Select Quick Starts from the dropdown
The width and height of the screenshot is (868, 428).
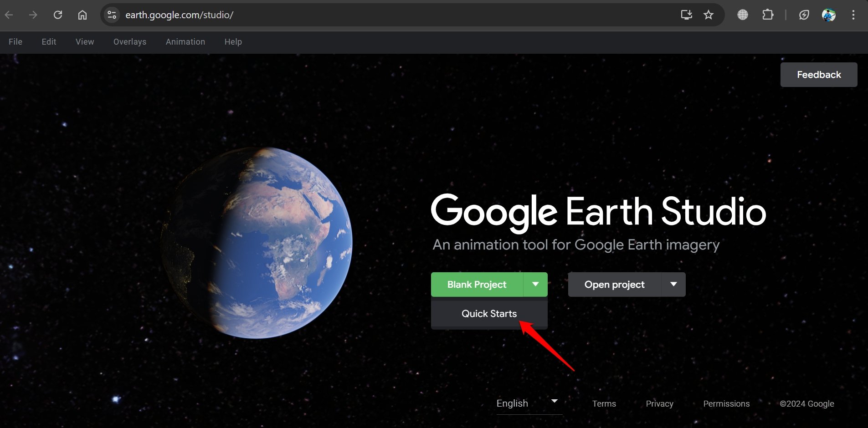point(489,314)
